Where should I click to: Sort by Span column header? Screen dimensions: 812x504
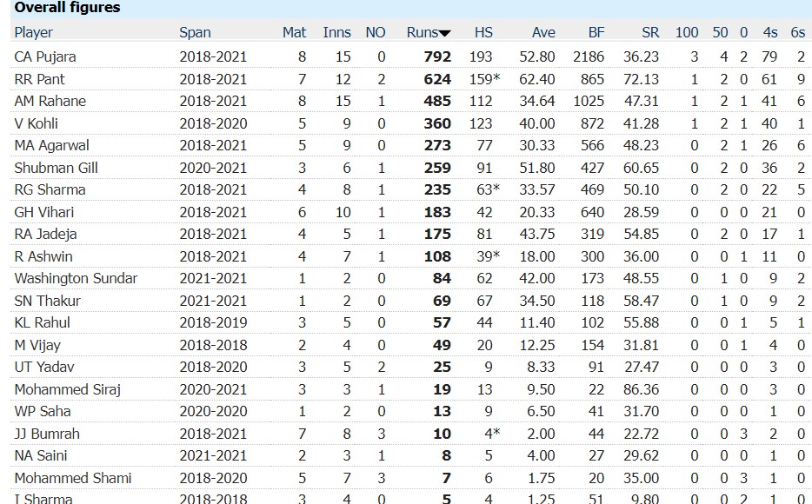[195, 32]
